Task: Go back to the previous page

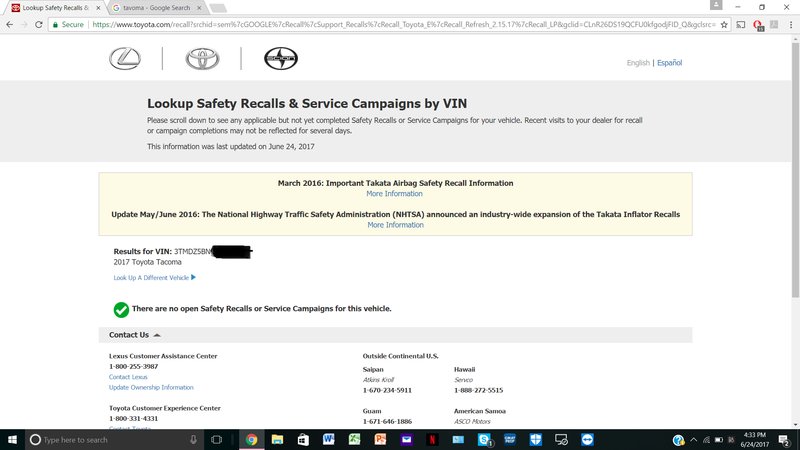Action: [10, 24]
